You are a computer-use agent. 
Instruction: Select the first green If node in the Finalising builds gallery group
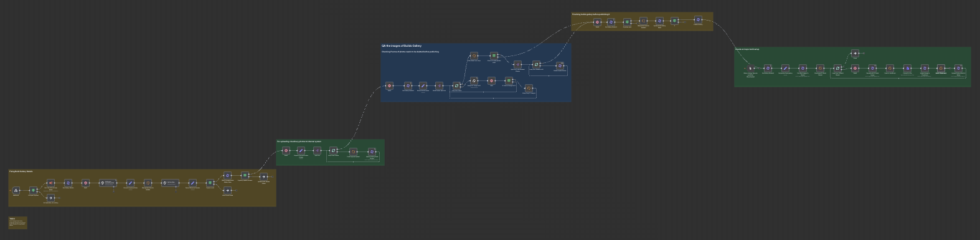627,22
